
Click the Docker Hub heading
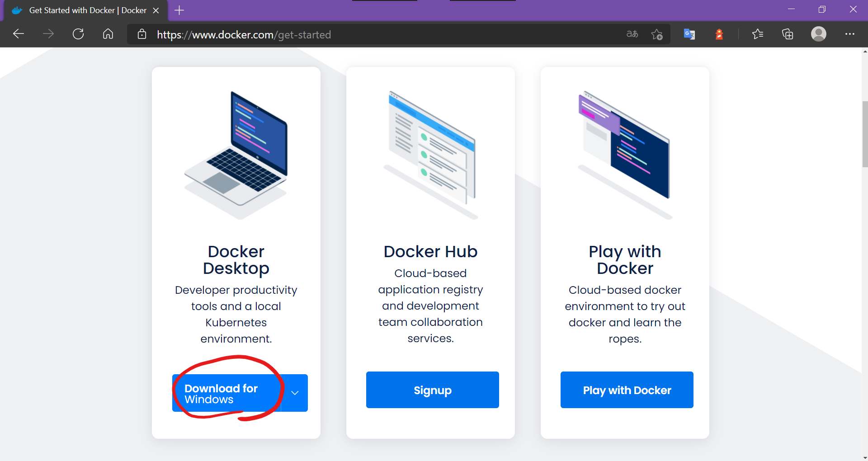(x=430, y=252)
